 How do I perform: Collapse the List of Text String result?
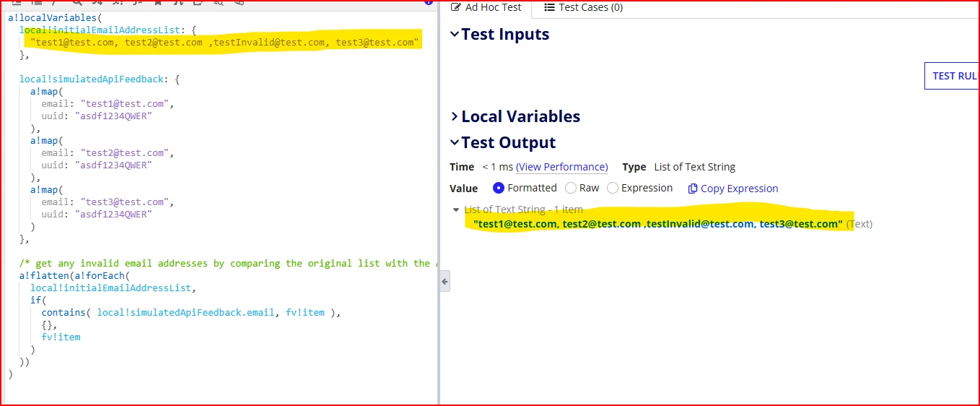tap(455, 210)
